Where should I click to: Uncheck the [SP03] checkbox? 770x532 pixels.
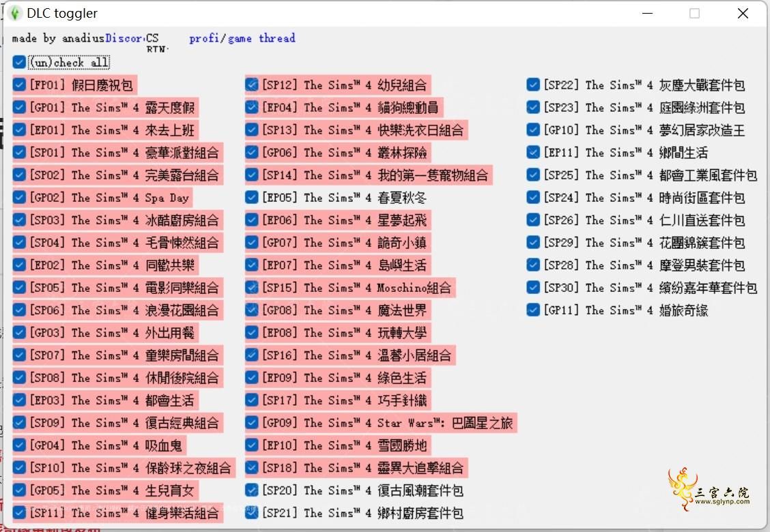point(19,220)
